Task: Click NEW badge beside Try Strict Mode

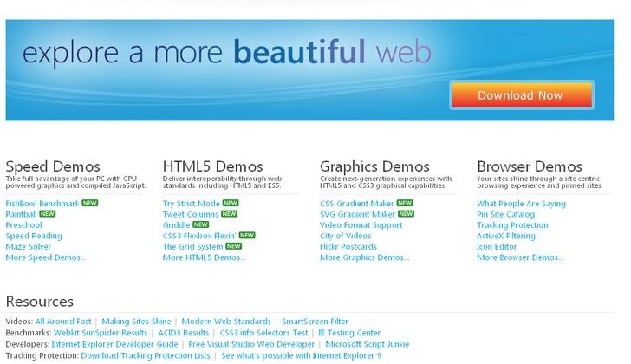Action: click(231, 203)
